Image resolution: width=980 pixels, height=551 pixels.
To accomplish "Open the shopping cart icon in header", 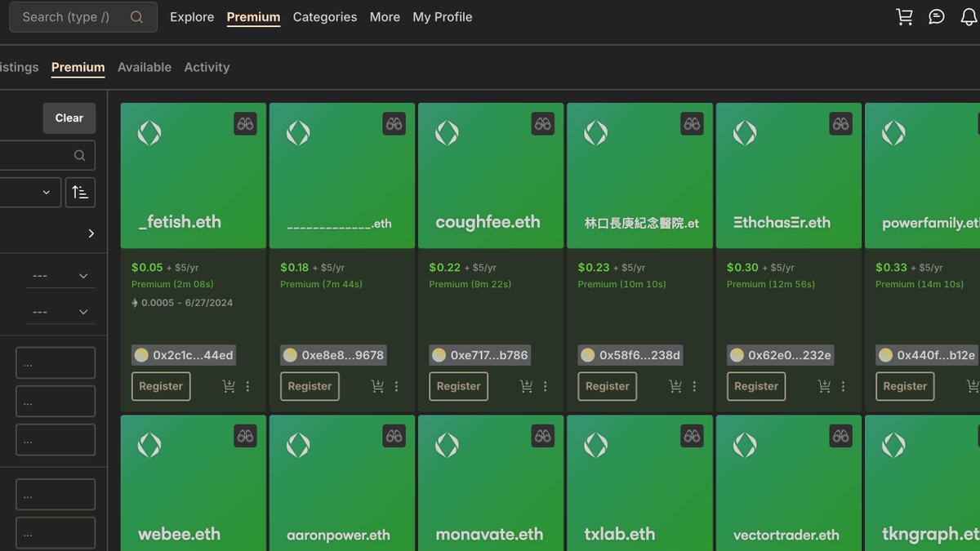I will tap(905, 17).
